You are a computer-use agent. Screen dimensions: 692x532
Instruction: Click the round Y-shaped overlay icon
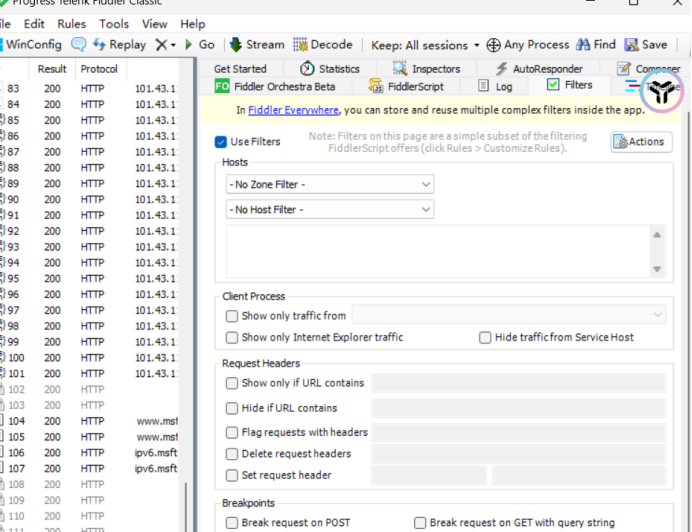[661, 91]
